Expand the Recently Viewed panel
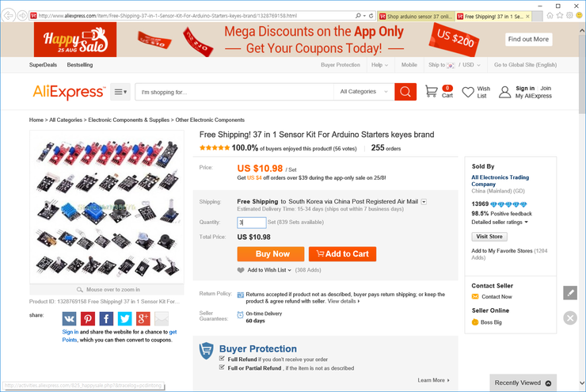Image resolution: width=586 pixels, height=392 pixels. pos(548,383)
